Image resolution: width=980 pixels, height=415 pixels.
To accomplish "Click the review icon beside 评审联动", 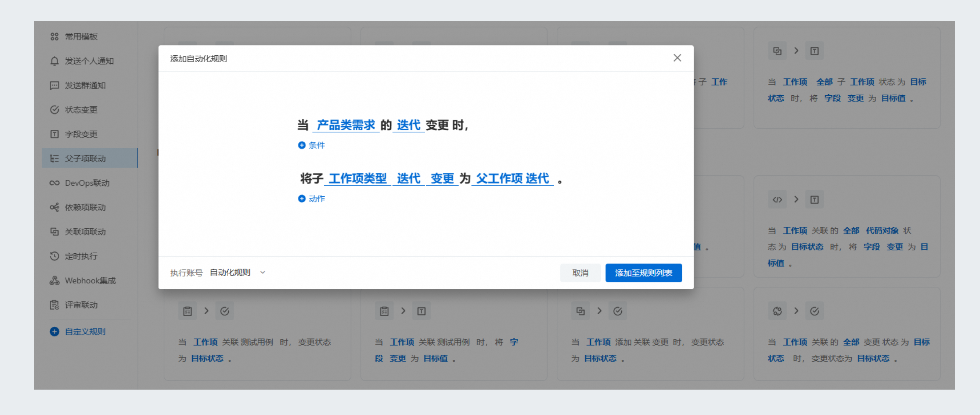I will (x=55, y=305).
